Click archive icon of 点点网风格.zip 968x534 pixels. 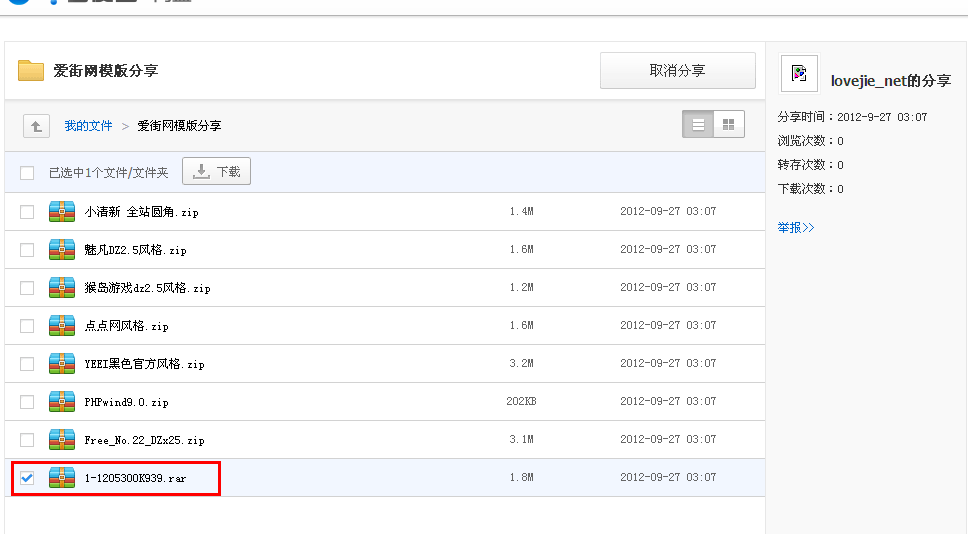(x=62, y=326)
